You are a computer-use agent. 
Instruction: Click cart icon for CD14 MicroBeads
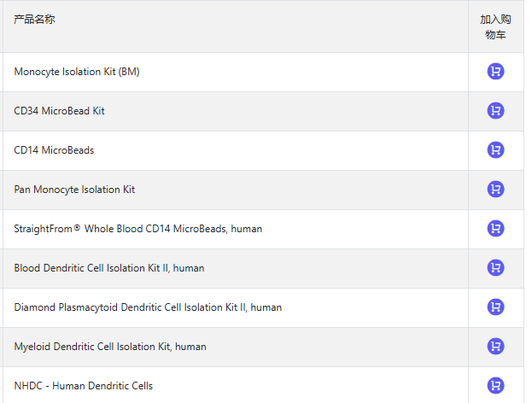pos(495,150)
